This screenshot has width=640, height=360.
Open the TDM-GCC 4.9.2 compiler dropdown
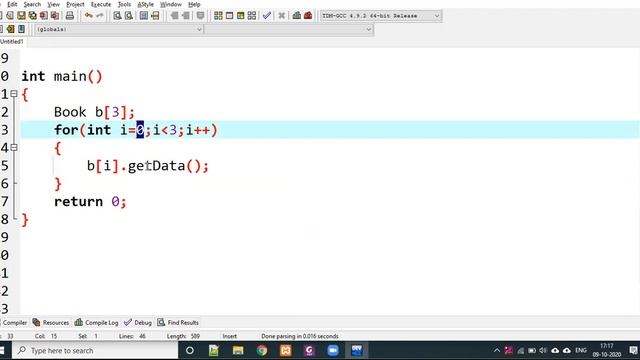tap(381, 16)
